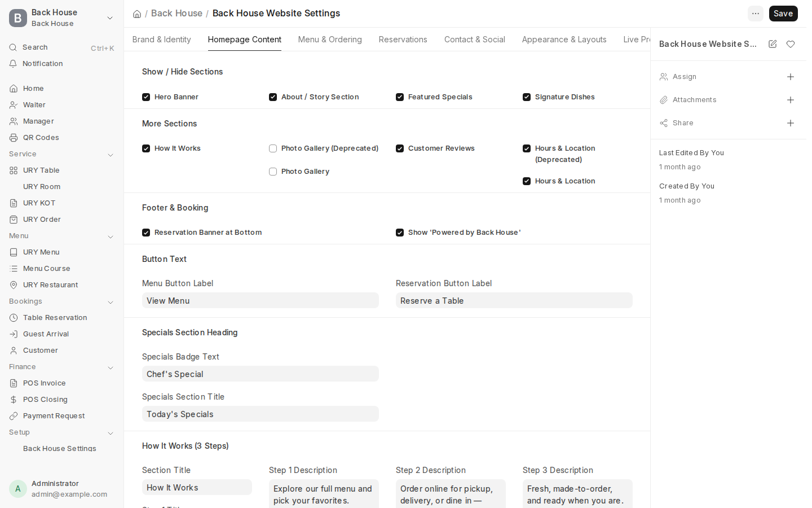Add an assignee with Assign plus icon
This screenshot has width=812, height=508.
[x=791, y=77]
